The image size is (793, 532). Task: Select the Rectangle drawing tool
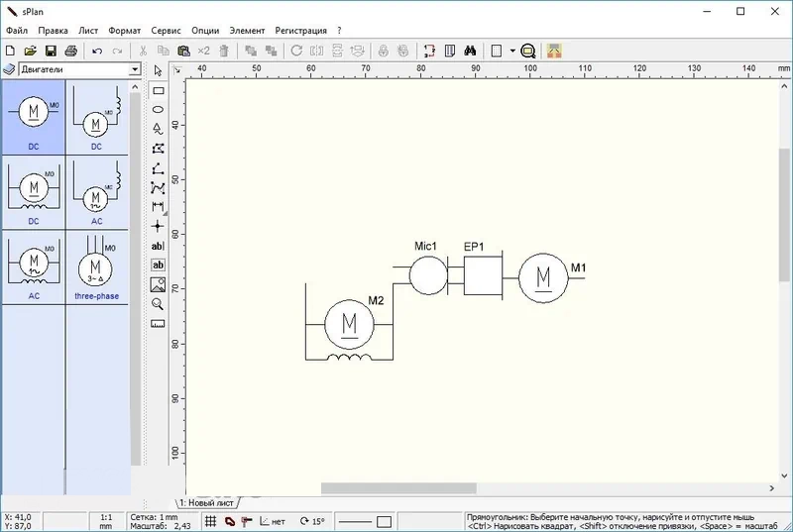click(158, 90)
